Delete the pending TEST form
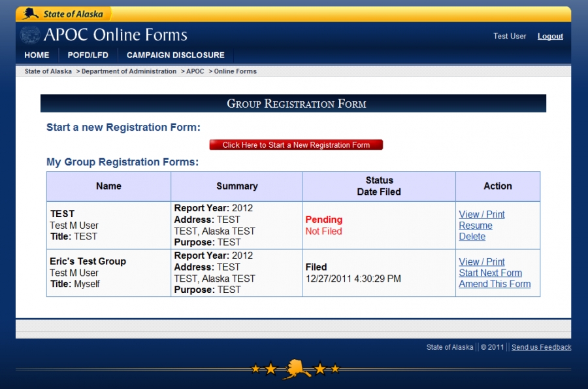This screenshot has height=389, width=588. click(x=472, y=237)
